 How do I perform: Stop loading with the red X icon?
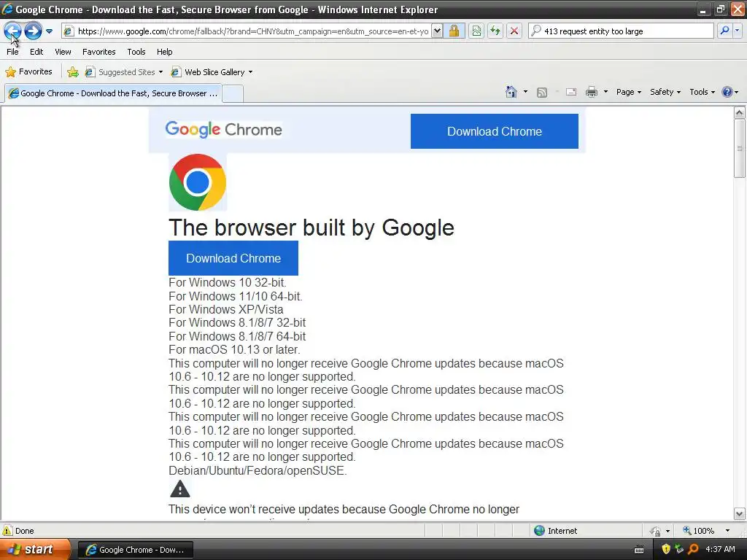(514, 31)
